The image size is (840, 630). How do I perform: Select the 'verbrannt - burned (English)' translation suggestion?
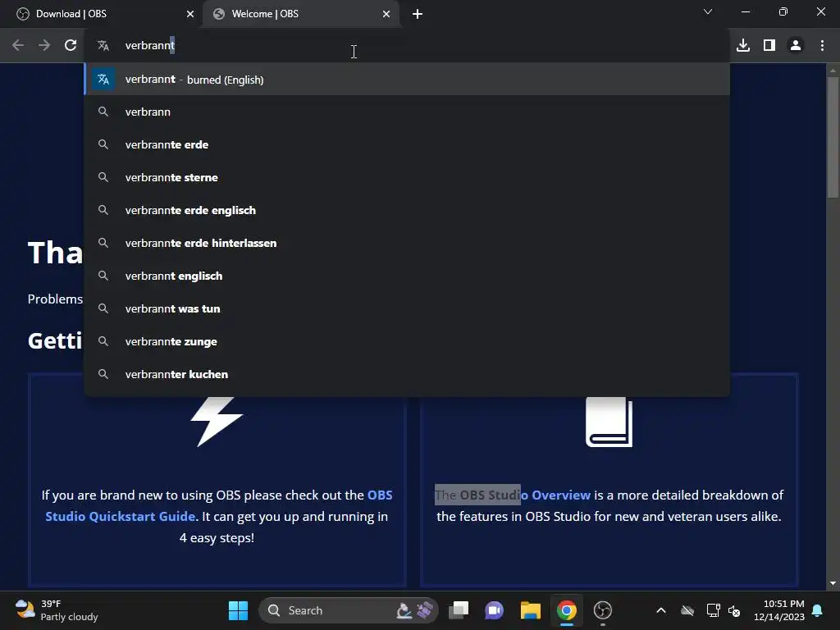(x=407, y=80)
